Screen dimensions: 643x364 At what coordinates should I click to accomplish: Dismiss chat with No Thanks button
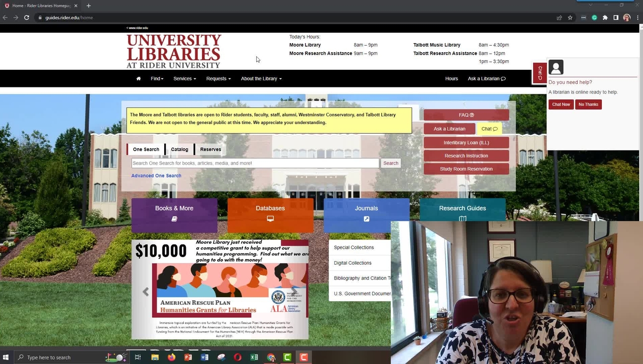coord(588,104)
